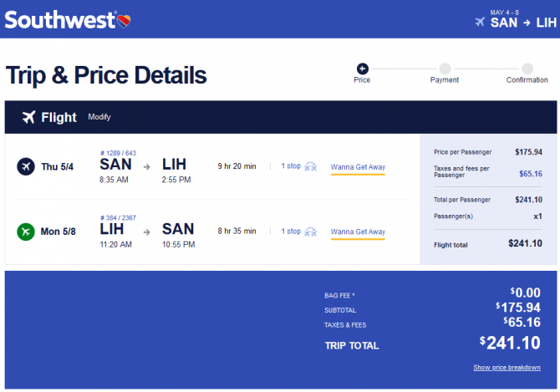The width and height of the screenshot is (560, 392).
Task: Click flight number # 1289 / 643
Action: (118, 153)
